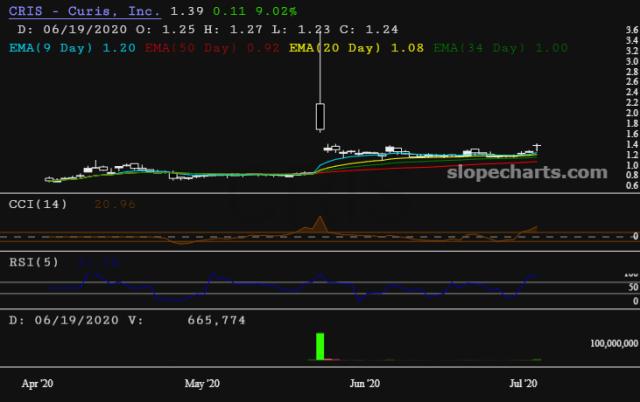Viewport: 640px width, 402px height.
Task: Click the CCI value 20.96
Action: click(113, 204)
